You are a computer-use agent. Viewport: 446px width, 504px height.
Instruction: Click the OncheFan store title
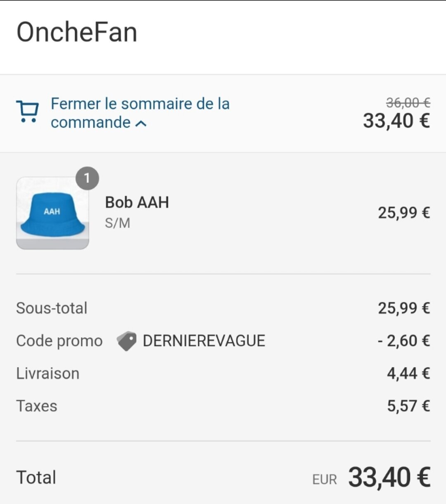click(77, 32)
